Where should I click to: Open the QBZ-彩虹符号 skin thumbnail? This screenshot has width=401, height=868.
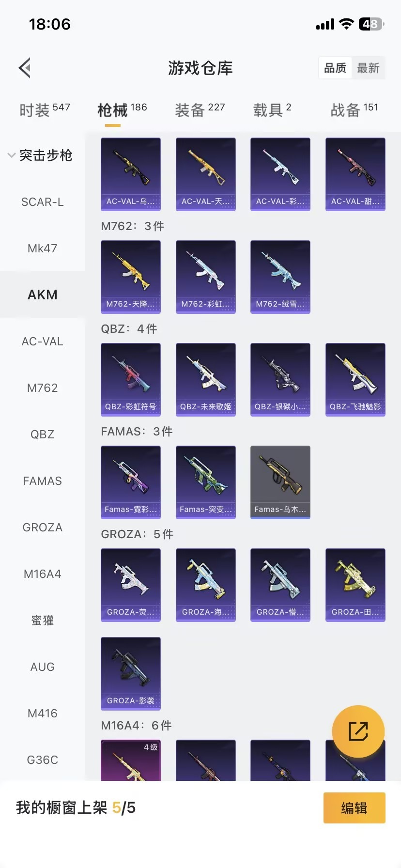pos(131,380)
